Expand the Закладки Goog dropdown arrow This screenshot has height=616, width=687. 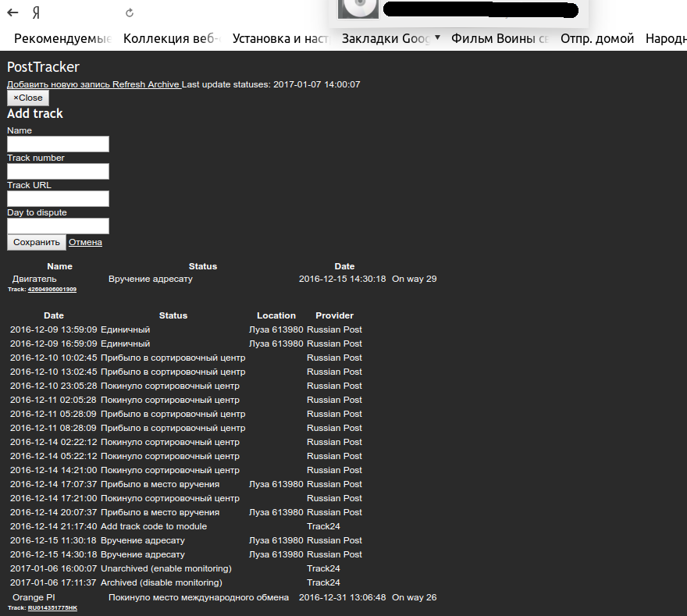click(437, 37)
